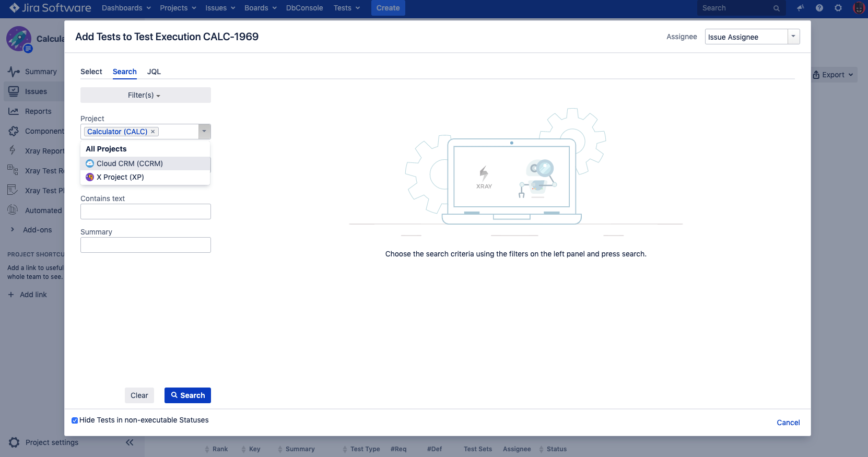The height and width of the screenshot is (457, 868).
Task: Open the notifications megaphone icon
Action: coord(800,8)
